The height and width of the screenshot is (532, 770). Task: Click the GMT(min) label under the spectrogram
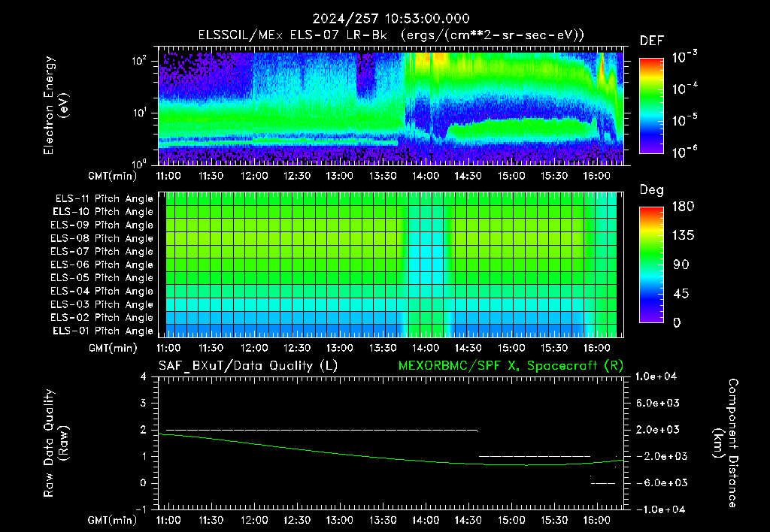[112, 176]
